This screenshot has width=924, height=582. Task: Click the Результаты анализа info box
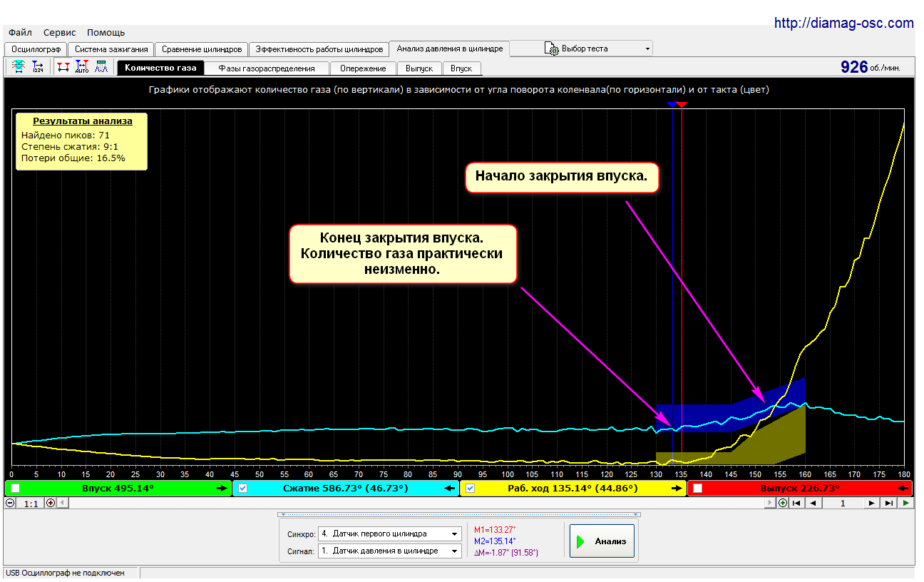click(82, 141)
